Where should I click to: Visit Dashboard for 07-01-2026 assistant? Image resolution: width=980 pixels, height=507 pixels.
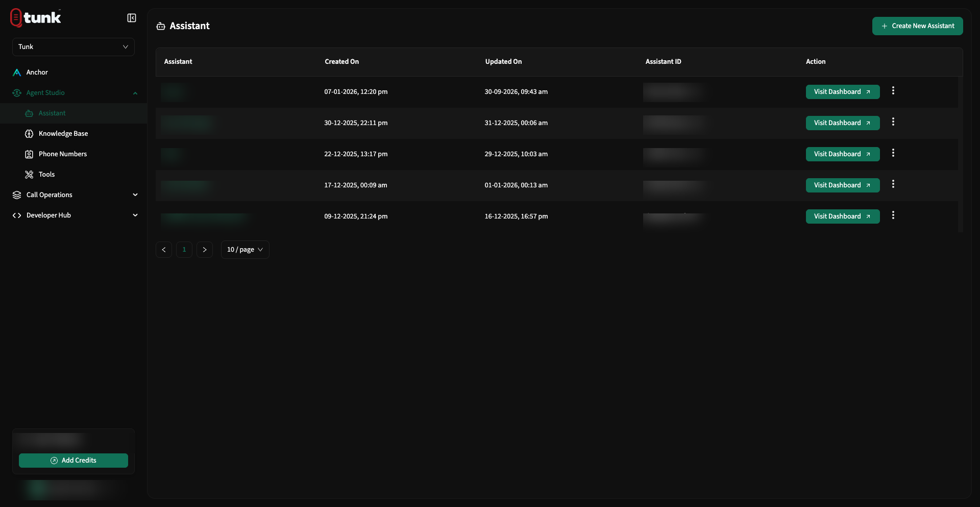tap(843, 92)
